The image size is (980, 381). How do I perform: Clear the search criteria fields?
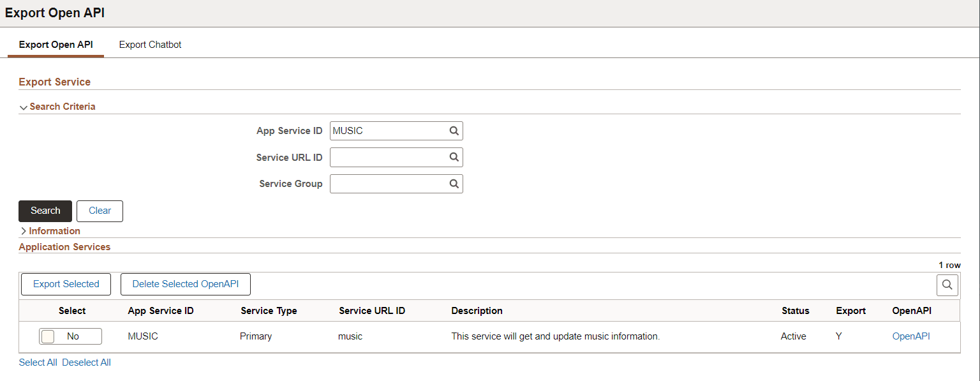pos(100,211)
